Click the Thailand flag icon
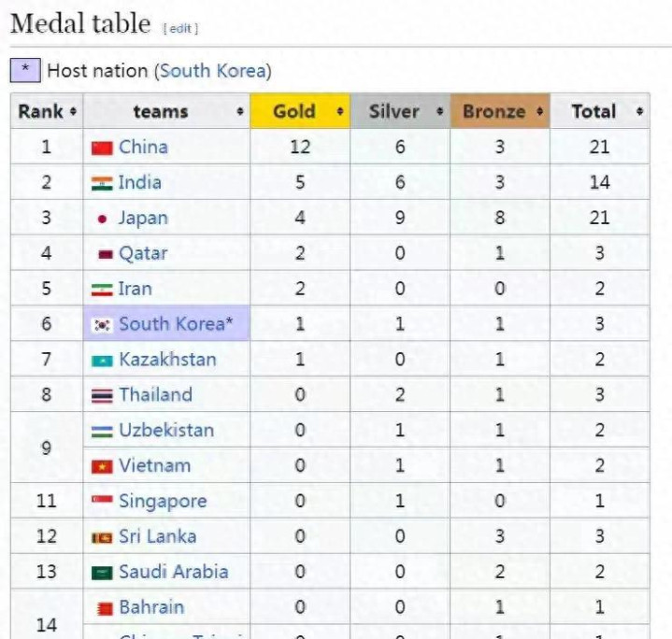The height and width of the screenshot is (639, 672). [x=102, y=396]
